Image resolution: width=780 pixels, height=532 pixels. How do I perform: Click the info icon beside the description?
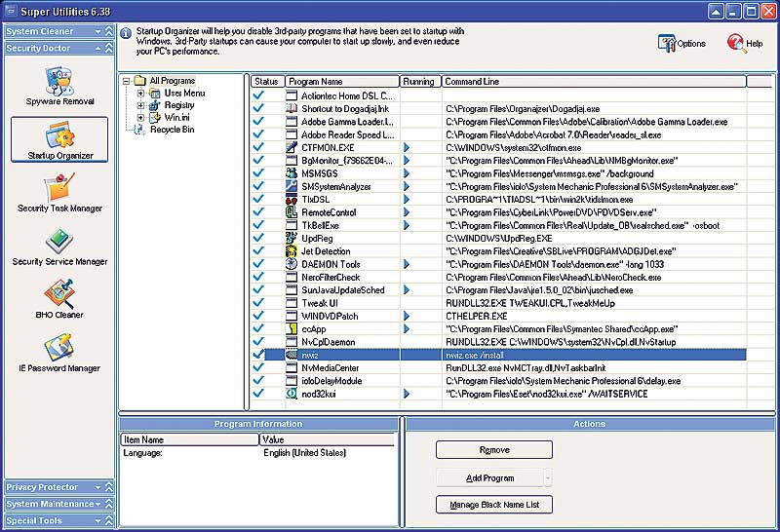[126, 33]
